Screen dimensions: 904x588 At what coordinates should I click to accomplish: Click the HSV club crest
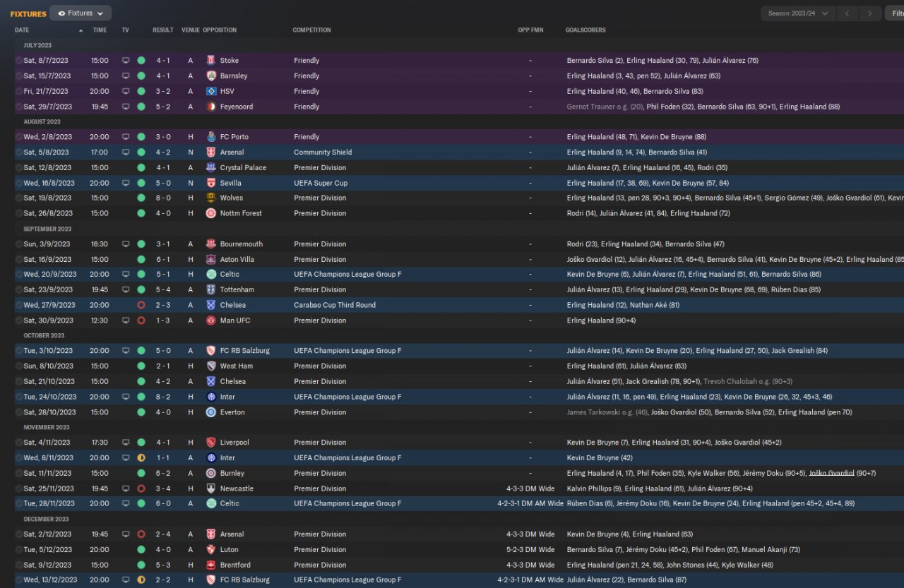click(210, 91)
